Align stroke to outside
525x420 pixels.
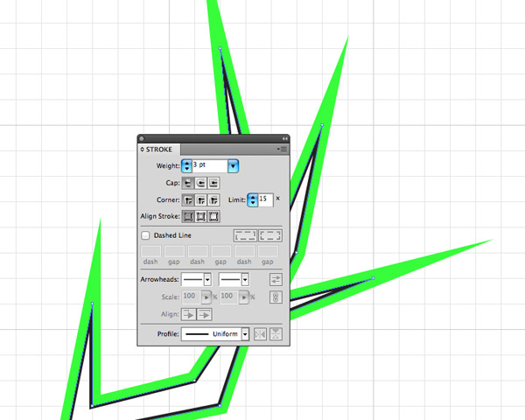tap(213, 217)
